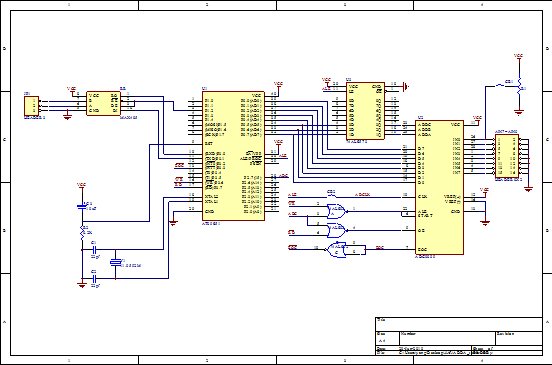Click the crystal oscillator symbol

[x=116, y=262]
